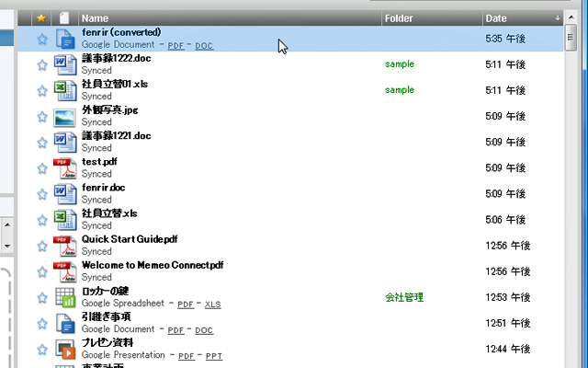
Task: Click left panel scroll down arrow
Action: (x=7, y=247)
